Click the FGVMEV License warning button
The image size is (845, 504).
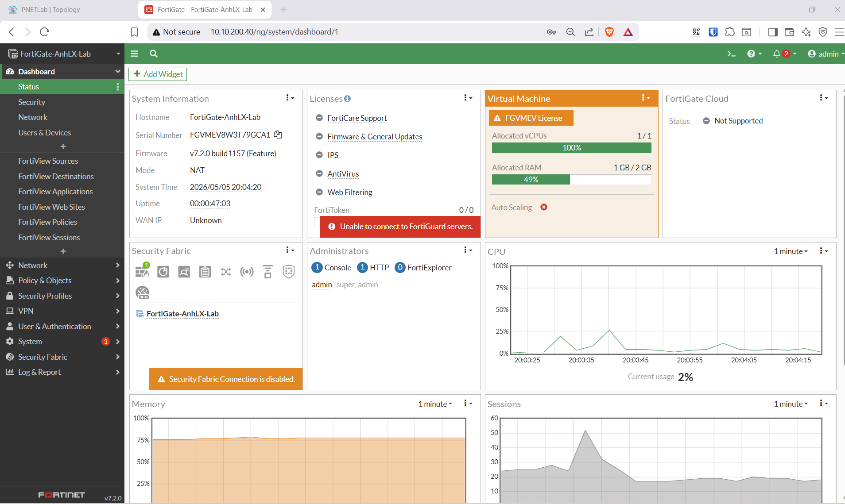531,118
